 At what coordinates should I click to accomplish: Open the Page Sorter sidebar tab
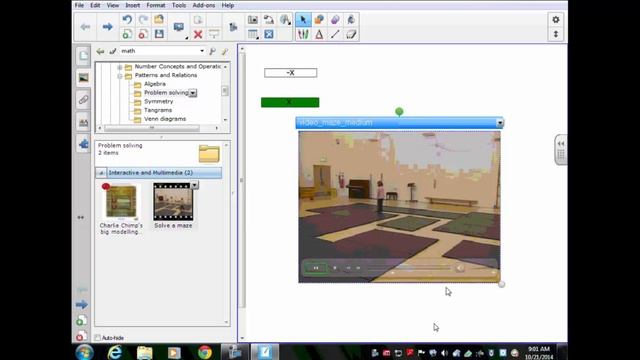[83, 56]
